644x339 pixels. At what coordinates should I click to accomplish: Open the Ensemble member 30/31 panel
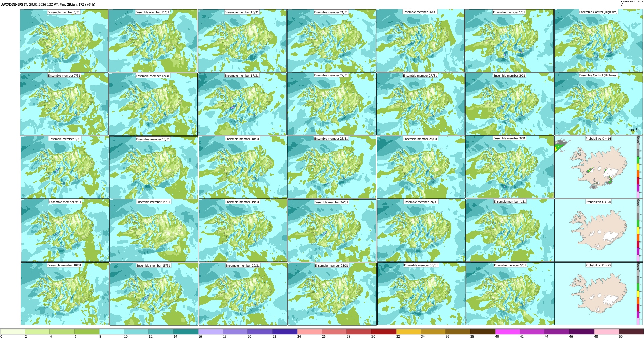point(421,294)
